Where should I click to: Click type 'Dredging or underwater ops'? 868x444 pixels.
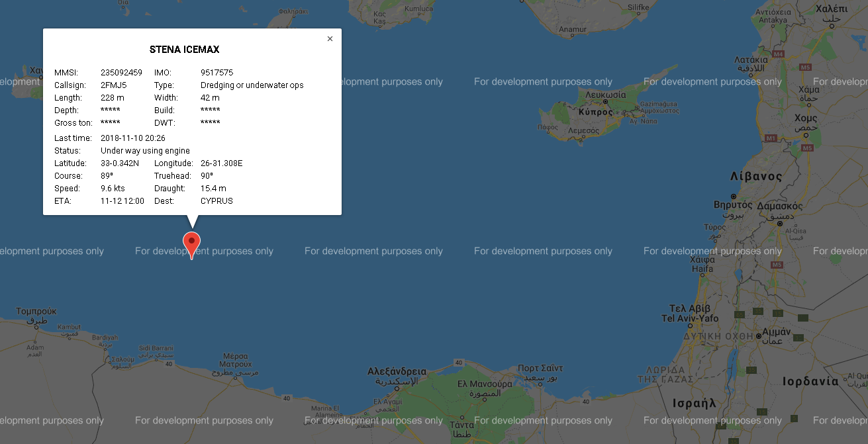(x=252, y=85)
